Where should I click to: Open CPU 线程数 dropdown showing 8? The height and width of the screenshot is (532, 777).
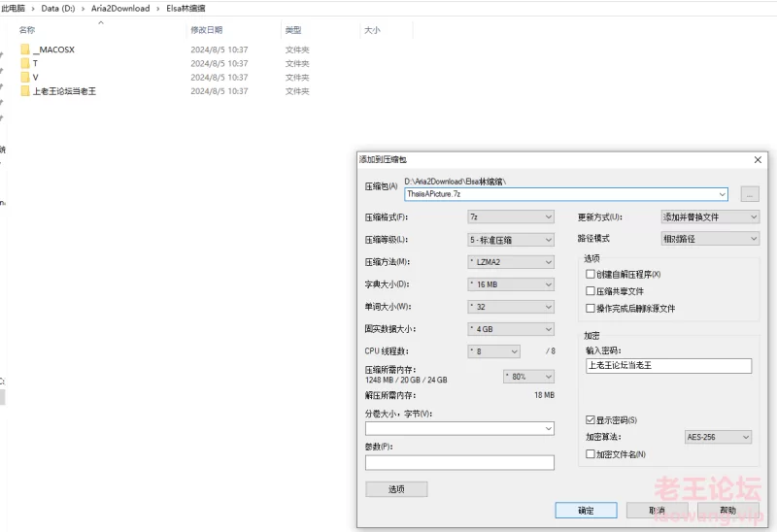tap(493, 351)
